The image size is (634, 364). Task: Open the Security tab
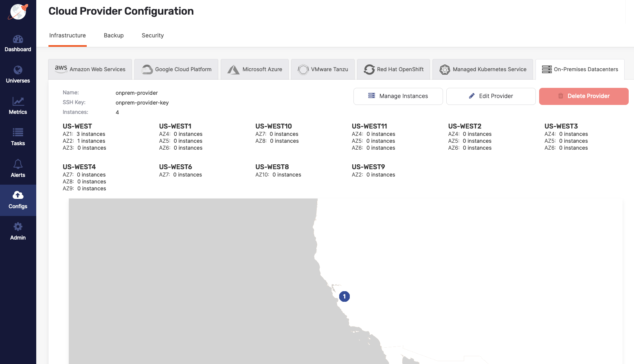tap(153, 35)
